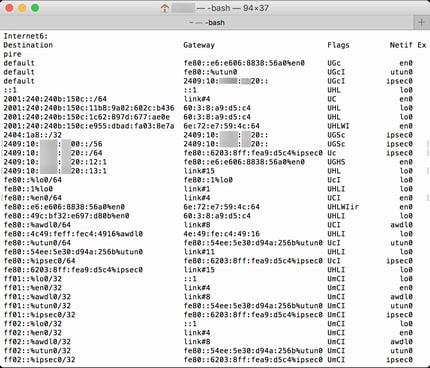
Task: Click destination "ff02::%ipsec0/32"
Action: point(39,360)
